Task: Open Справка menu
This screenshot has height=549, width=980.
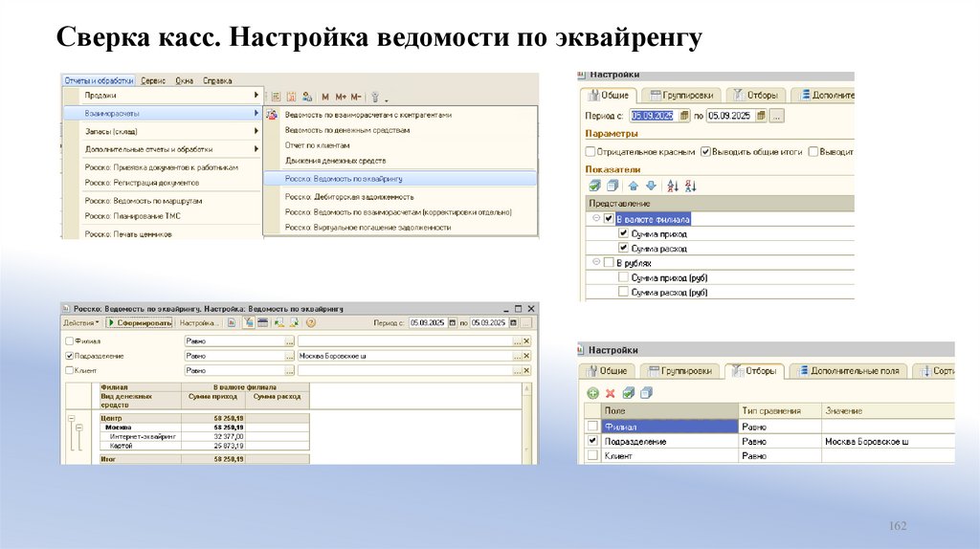Action: (x=217, y=80)
